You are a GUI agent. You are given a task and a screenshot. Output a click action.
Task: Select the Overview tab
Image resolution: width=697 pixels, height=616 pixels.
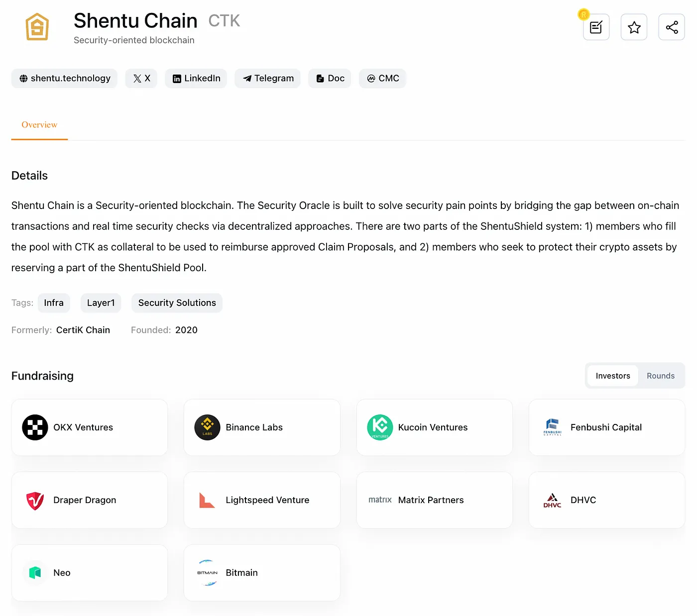(x=39, y=125)
